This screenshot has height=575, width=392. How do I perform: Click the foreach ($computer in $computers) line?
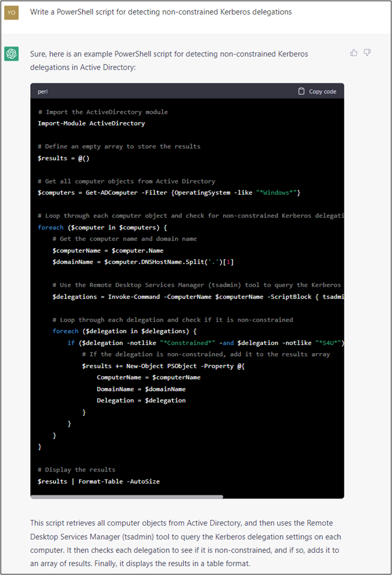click(102, 227)
